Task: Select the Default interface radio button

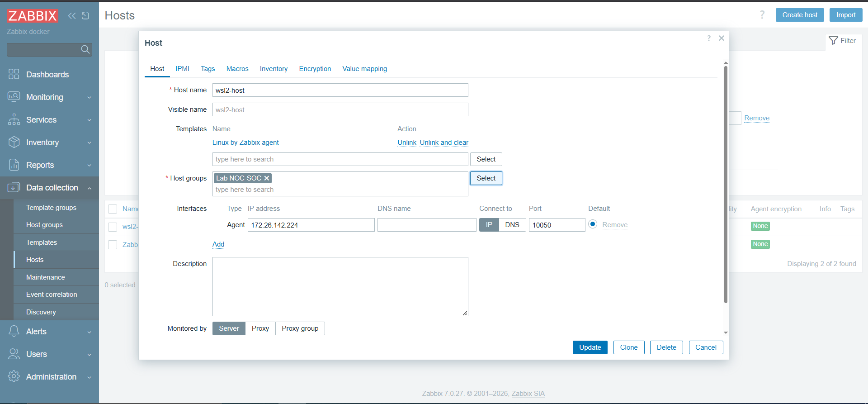Action: pos(593,224)
